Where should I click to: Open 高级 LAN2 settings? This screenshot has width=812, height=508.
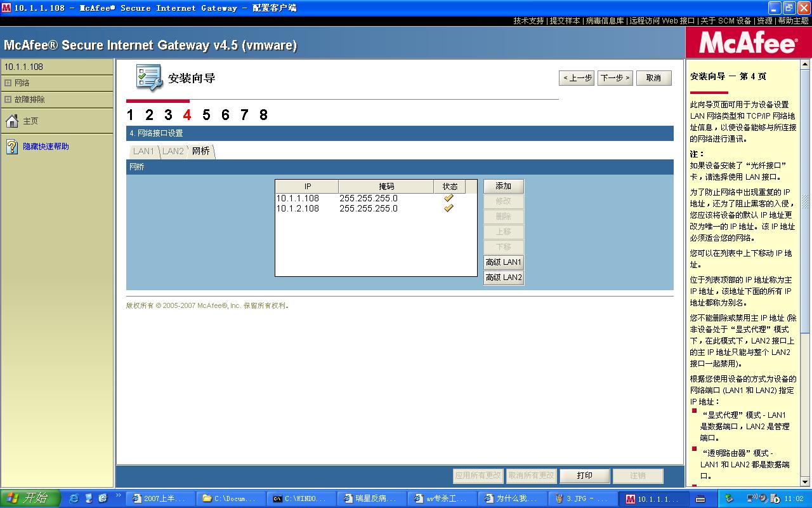(504, 277)
